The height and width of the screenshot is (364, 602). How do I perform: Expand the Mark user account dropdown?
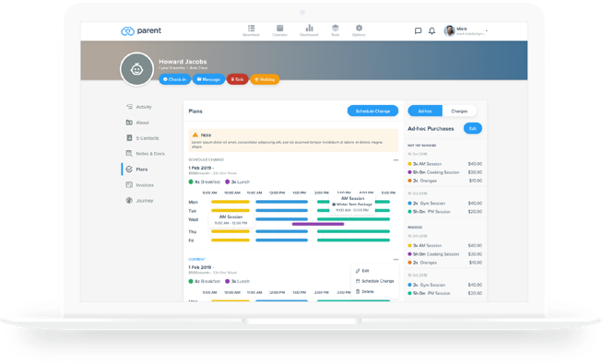pos(486,30)
